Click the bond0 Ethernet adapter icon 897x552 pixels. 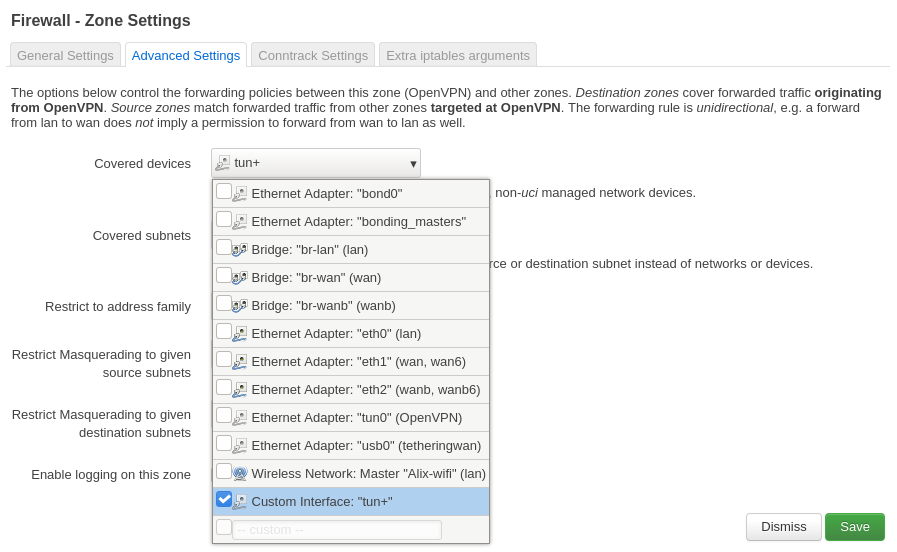click(x=240, y=194)
